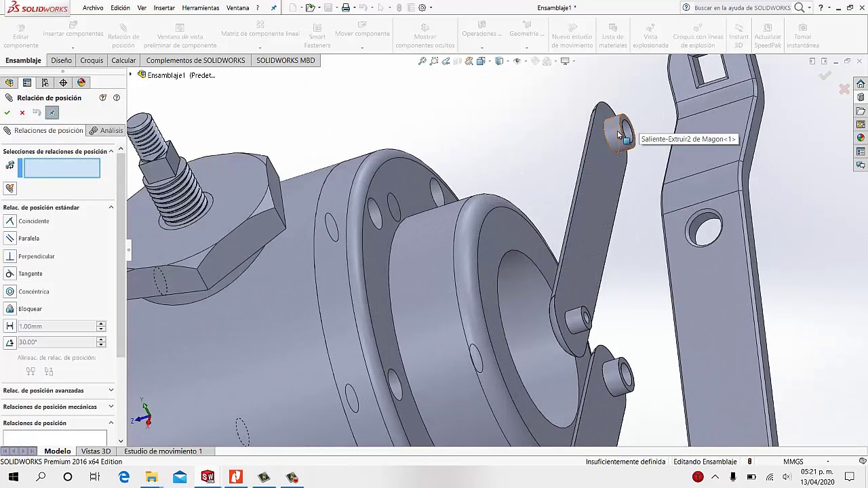Open the Ventana menu
868x488 pixels.
click(238, 7)
